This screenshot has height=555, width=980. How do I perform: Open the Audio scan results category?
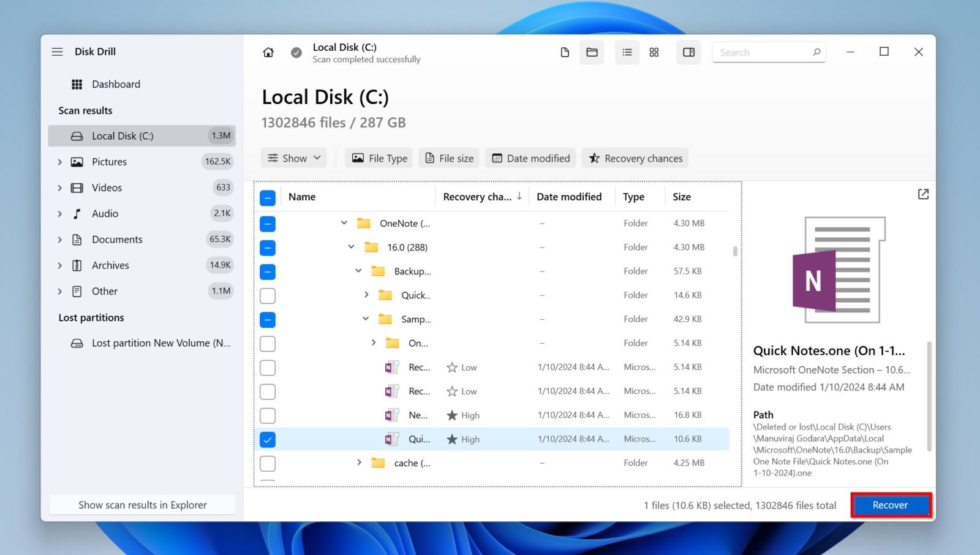(x=105, y=213)
